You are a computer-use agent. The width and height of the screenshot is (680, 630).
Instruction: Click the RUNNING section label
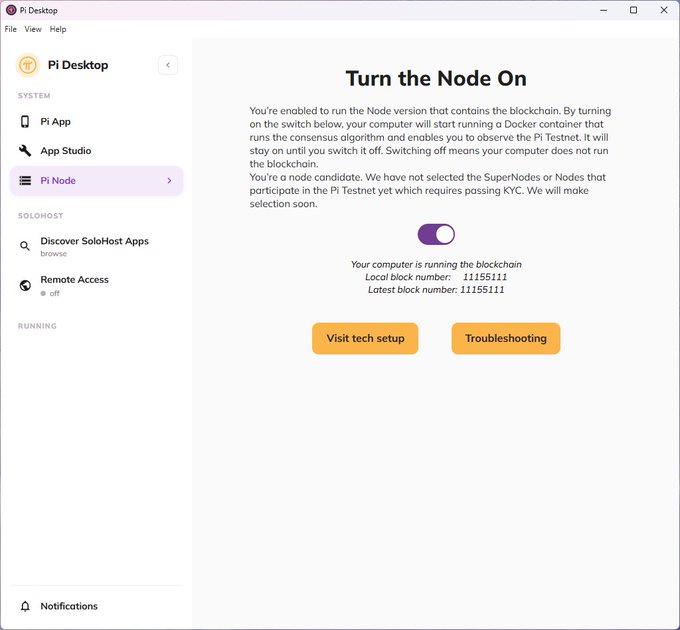pyautogui.click(x=37, y=326)
